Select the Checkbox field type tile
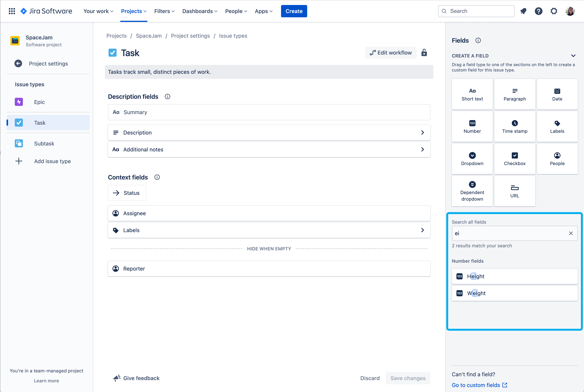Viewport: 584px width, 392px height. (514, 159)
